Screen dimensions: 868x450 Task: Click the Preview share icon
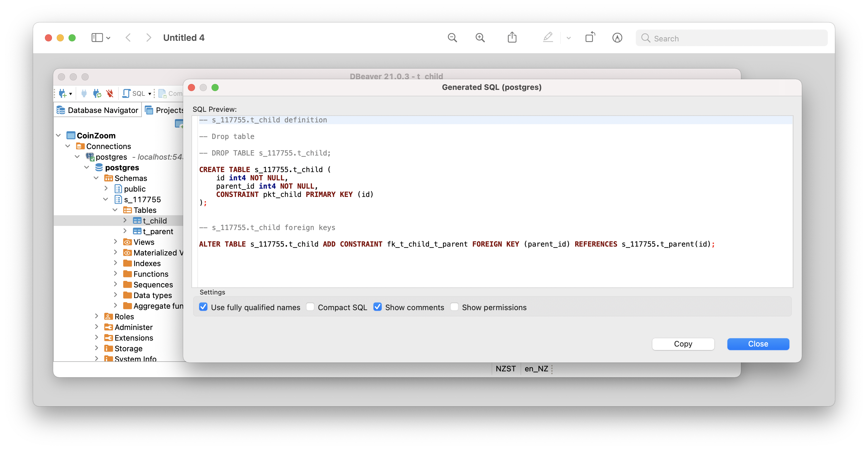pyautogui.click(x=512, y=37)
